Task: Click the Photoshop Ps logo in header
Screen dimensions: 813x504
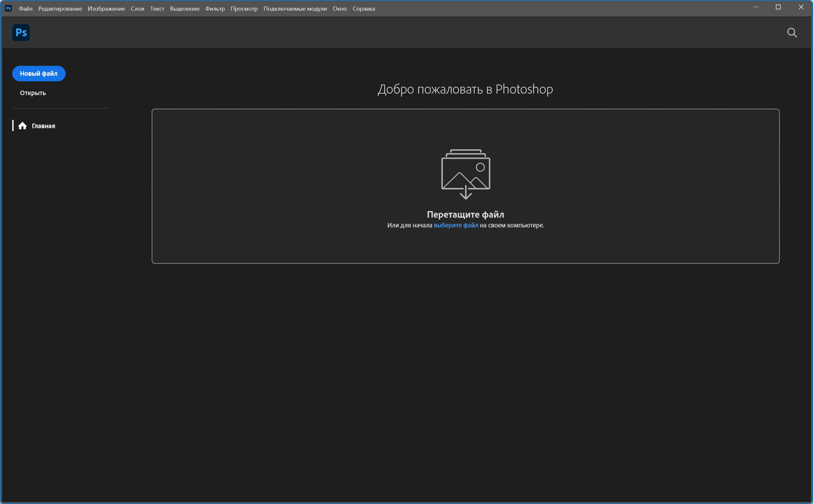Action: [21, 33]
